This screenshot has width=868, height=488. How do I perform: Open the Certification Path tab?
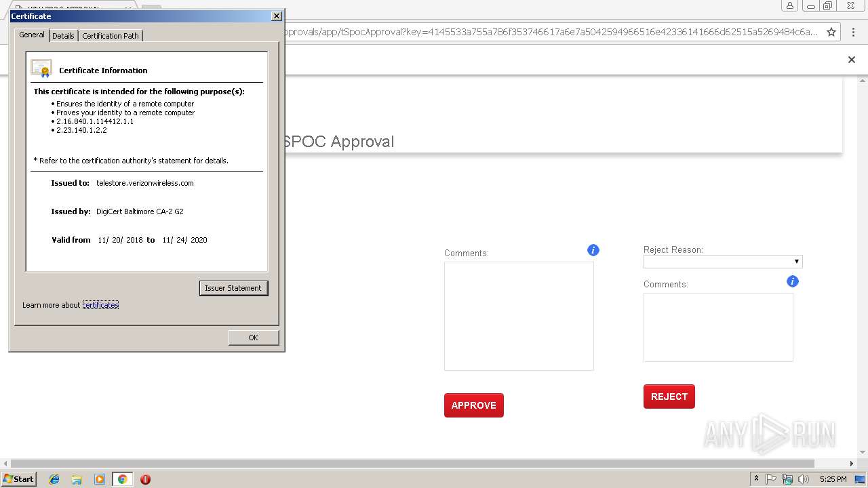[x=111, y=36]
